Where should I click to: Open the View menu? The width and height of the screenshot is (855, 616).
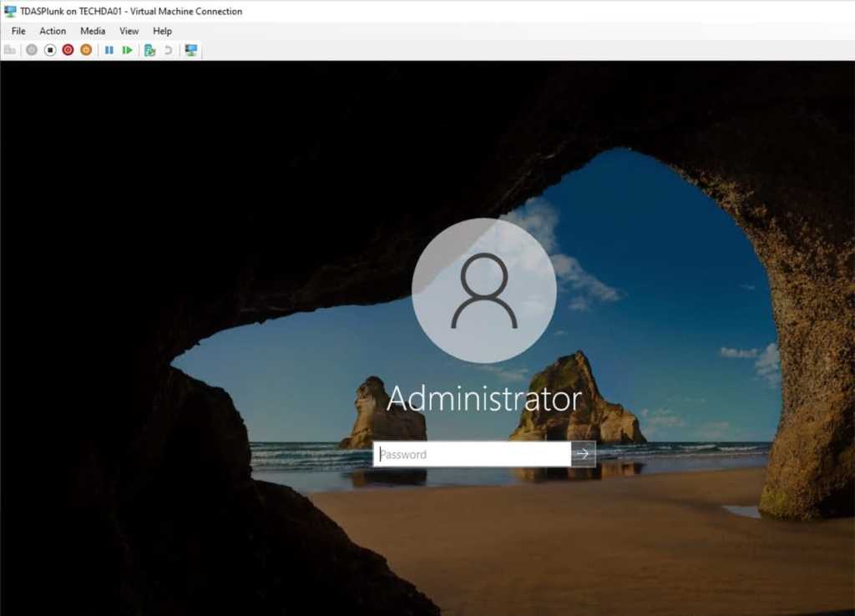tap(128, 30)
